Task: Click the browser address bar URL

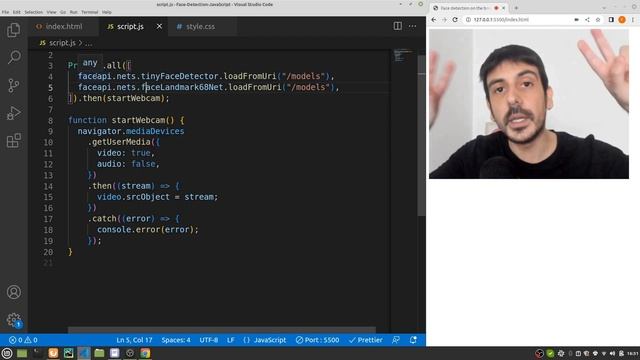Action: 501,20
